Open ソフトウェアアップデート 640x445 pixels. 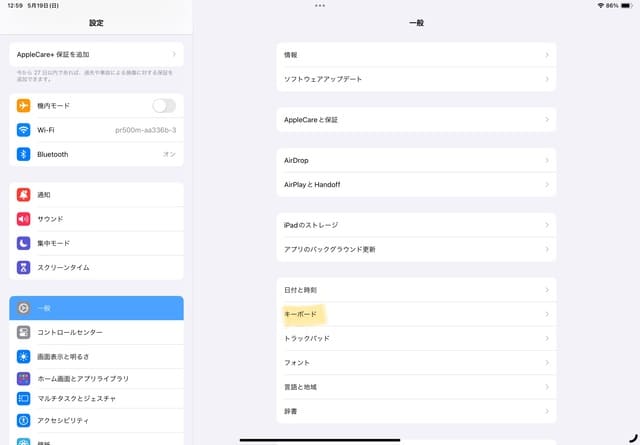click(416, 79)
